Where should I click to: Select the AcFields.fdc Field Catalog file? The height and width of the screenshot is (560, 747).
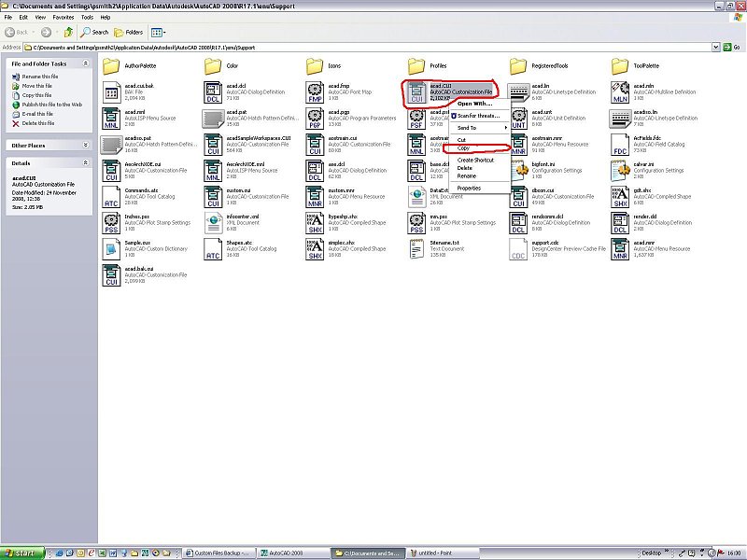(x=648, y=145)
